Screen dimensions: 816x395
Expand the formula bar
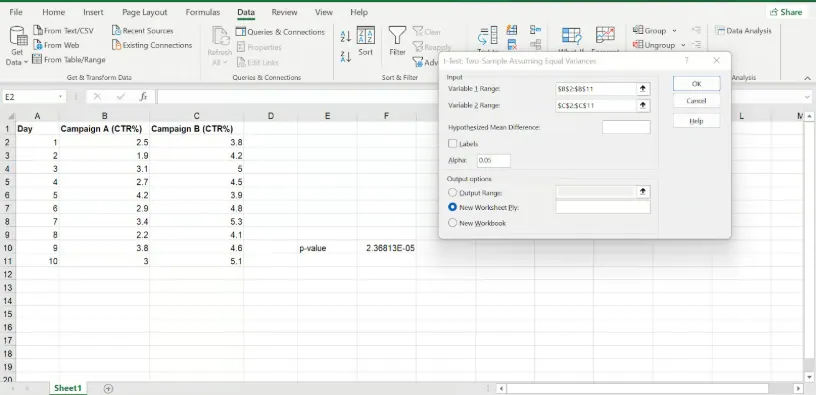pos(807,97)
